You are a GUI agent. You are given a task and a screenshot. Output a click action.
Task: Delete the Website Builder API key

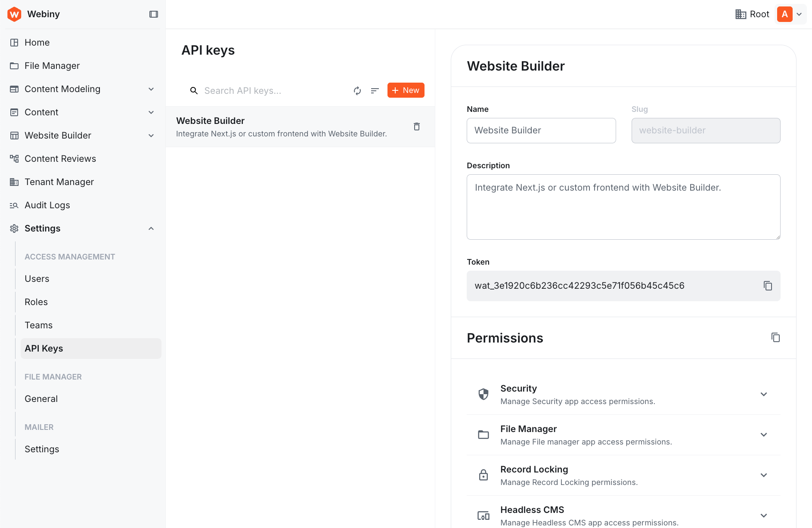[416, 127]
